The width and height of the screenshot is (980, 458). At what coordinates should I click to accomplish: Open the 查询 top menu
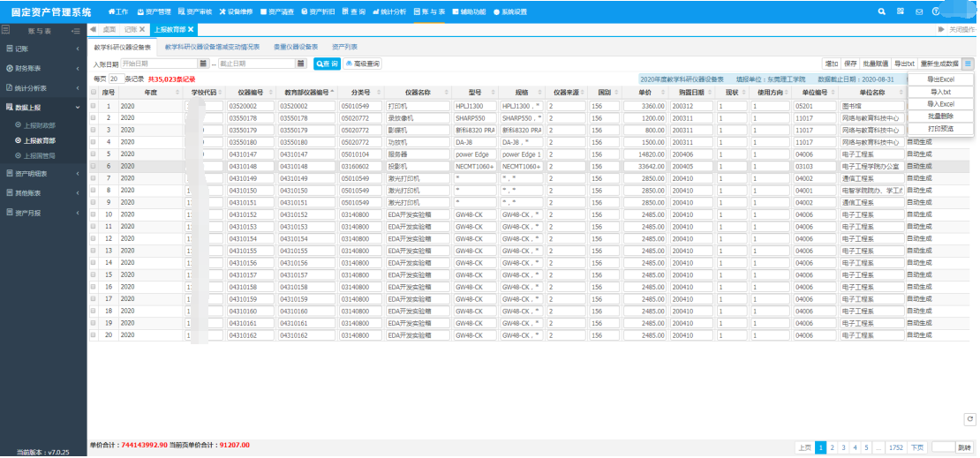click(x=354, y=11)
